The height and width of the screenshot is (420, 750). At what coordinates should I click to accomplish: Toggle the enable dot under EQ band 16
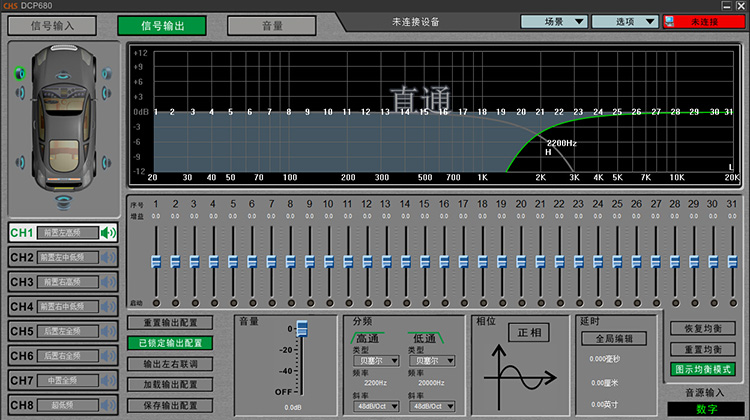pyautogui.click(x=445, y=303)
